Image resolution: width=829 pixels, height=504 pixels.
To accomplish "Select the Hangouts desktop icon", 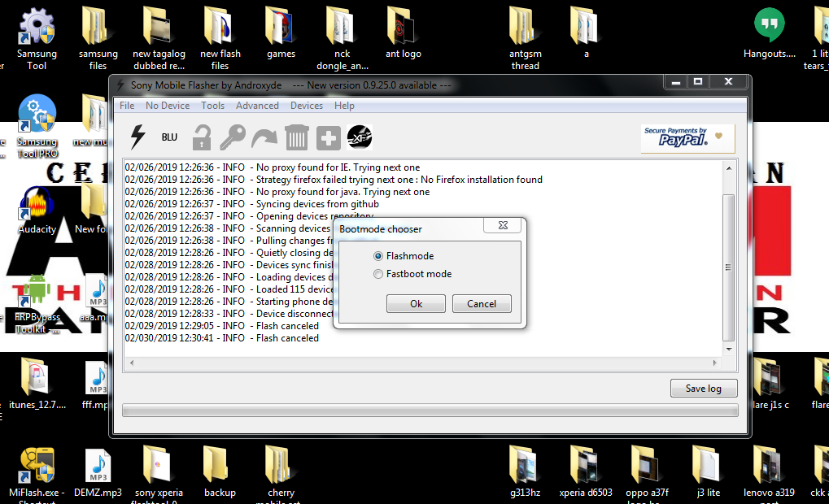I will [x=770, y=33].
